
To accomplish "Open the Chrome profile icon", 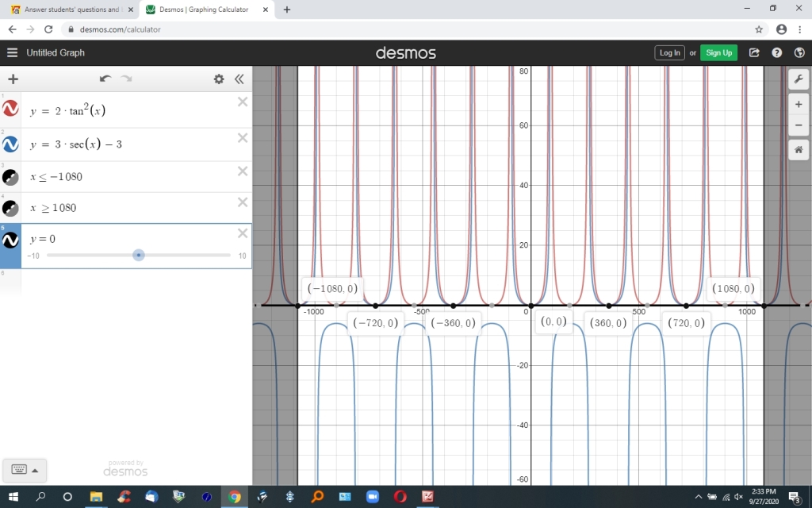I will click(x=781, y=29).
